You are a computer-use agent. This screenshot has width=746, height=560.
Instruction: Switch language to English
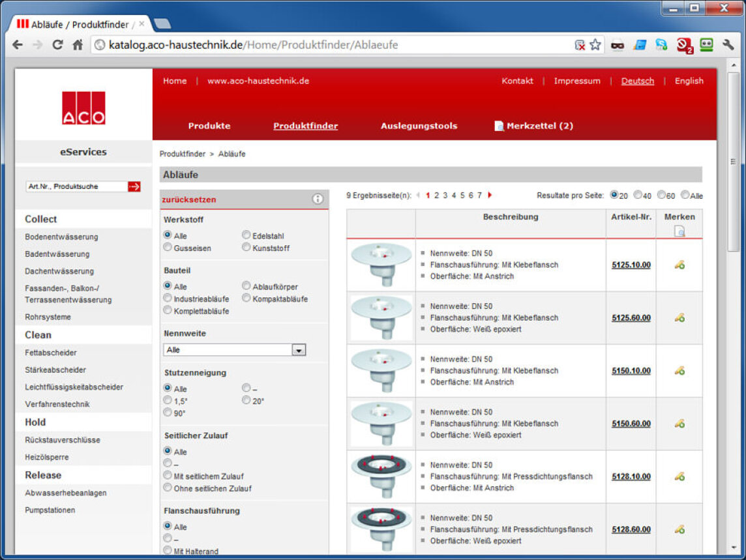(x=689, y=81)
